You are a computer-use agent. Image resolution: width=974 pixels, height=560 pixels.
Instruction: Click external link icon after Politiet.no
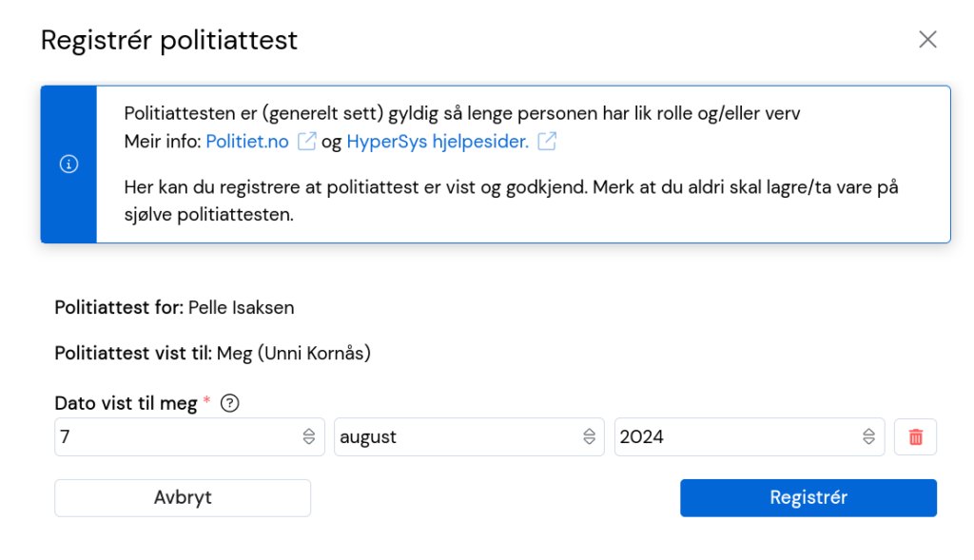coord(306,142)
